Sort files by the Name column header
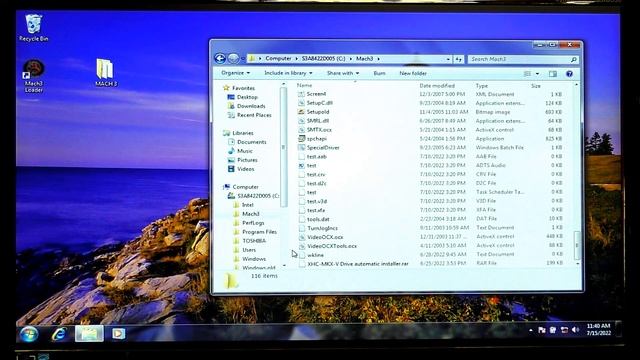Viewport: 640px width, 360px height. (304, 85)
